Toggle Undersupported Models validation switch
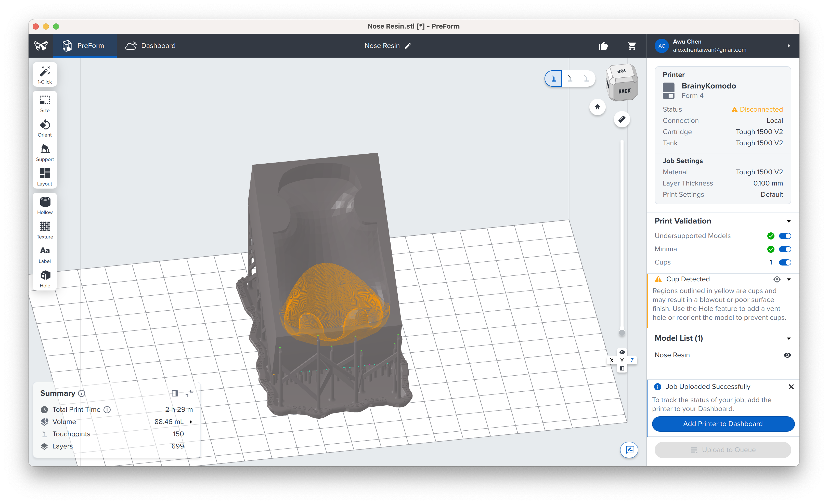This screenshot has width=828, height=504. 785,236
